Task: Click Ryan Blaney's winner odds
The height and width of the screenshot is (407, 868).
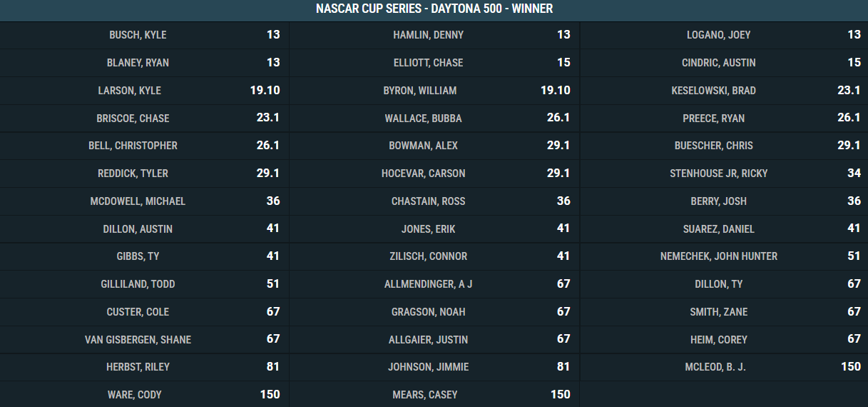Action: (x=273, y=63)
